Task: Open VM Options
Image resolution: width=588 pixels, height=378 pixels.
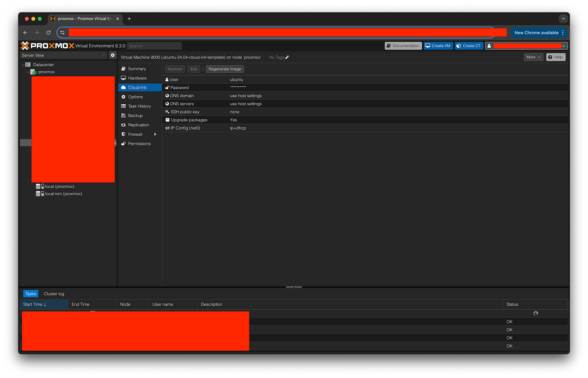Action: 140,97
